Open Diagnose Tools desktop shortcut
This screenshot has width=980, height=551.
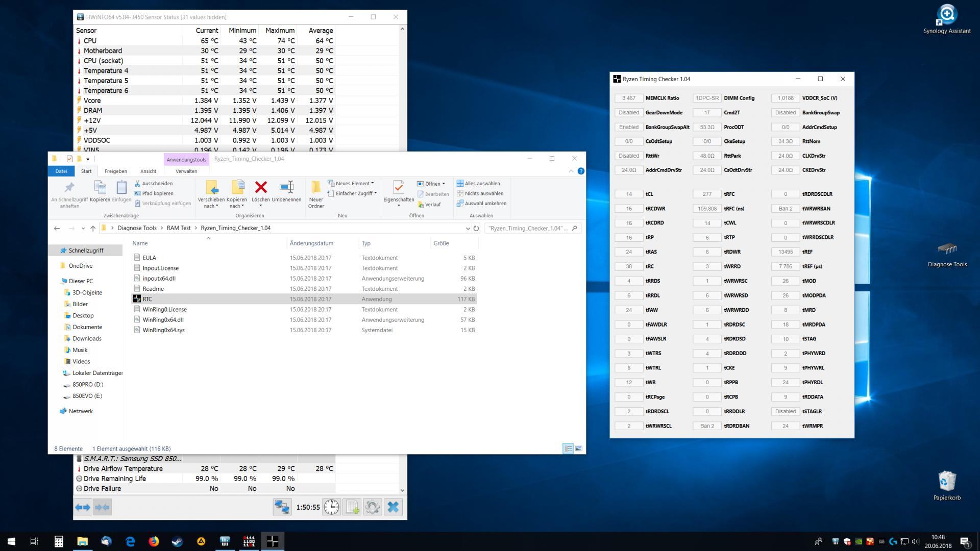click(947, 255)
